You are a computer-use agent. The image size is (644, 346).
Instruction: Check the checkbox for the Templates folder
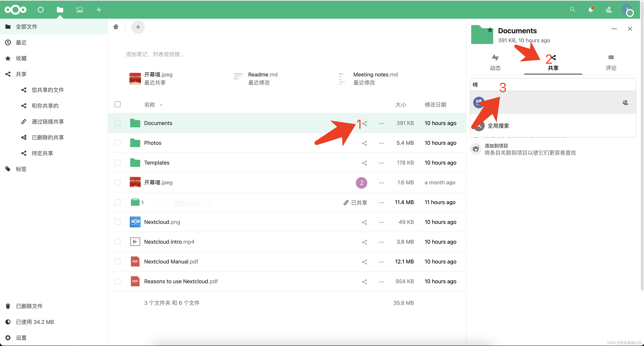pyautogui.click(x=118, y=163)
